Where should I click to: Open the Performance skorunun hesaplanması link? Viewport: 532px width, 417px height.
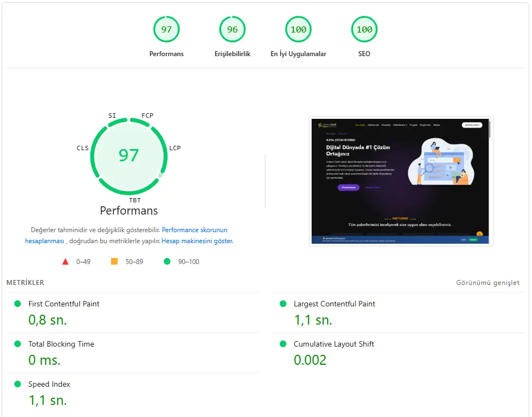point(193,229)
